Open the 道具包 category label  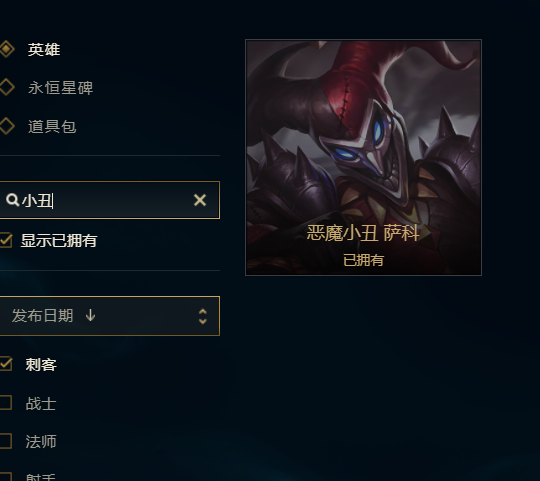pos(52,126)
